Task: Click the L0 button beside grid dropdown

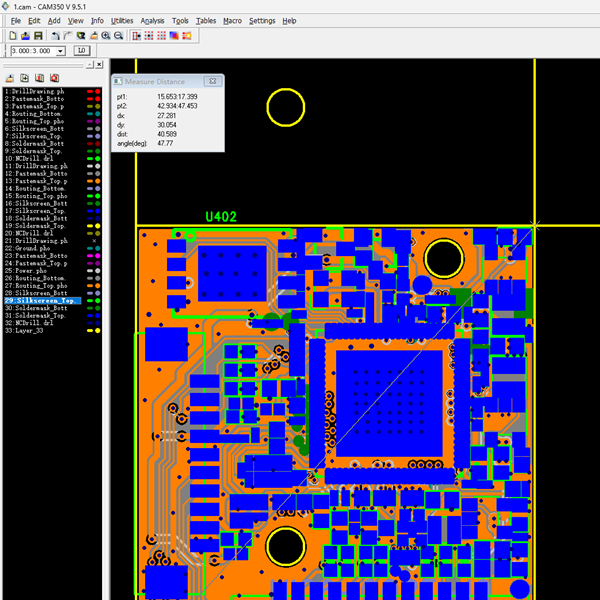Action: [82, 51]
